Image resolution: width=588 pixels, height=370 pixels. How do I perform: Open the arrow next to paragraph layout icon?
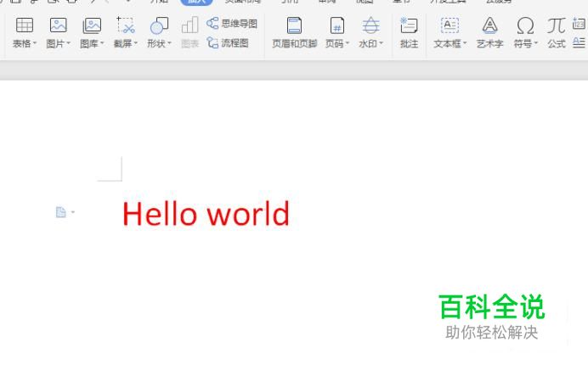(x=73, y=212)
